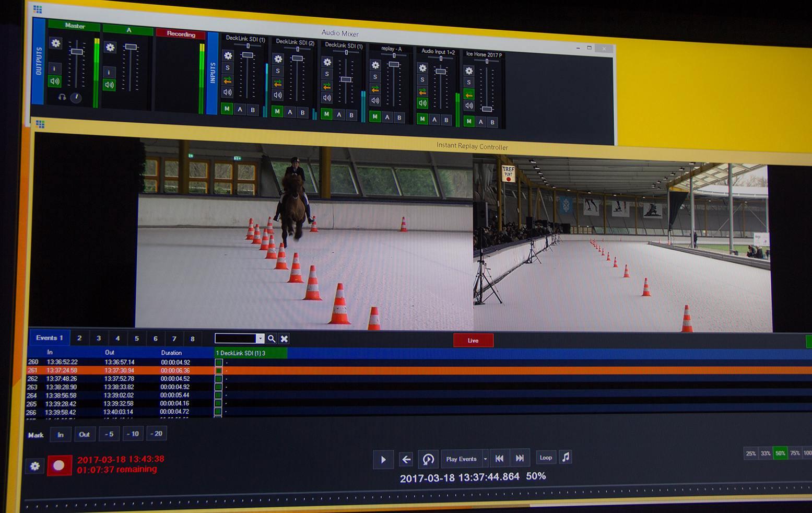Mute output A speaker button
812x513 pixels.
click(x=109, y=85)
